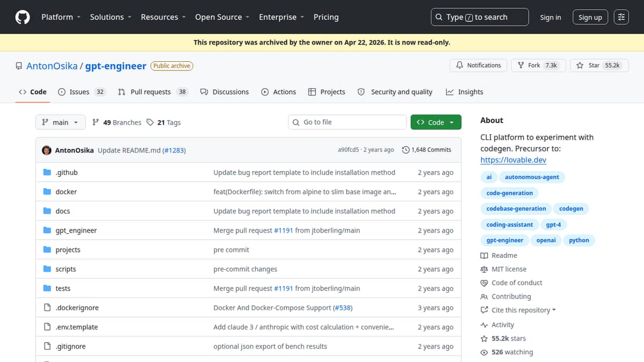Switch to the Projects tab

327,92
